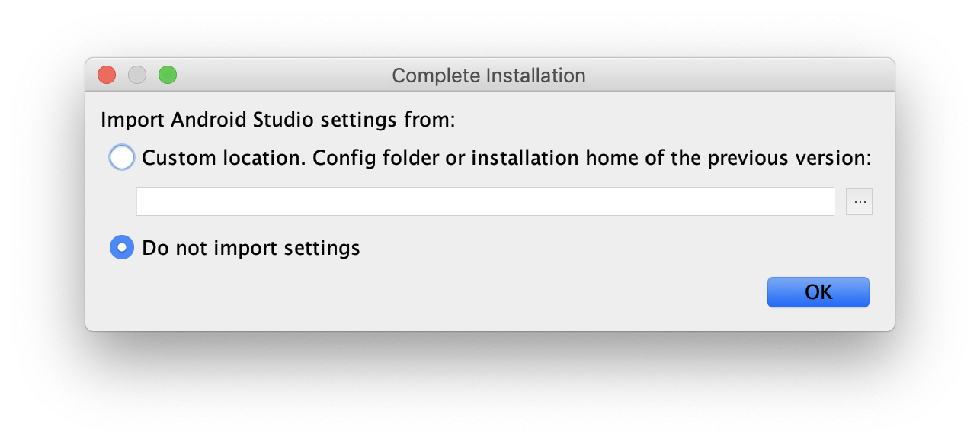Confirm the dialog with the OK button
Screen dimensions: 980x444
click(818, 292)
